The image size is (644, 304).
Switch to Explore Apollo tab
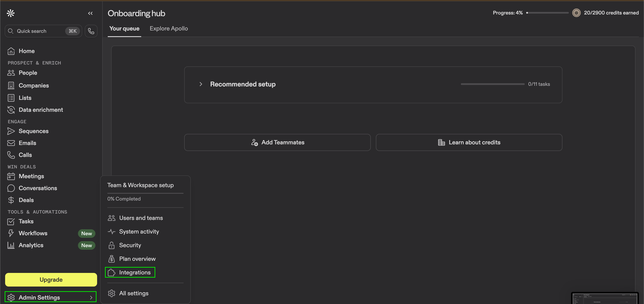click(x=168, y=29)
